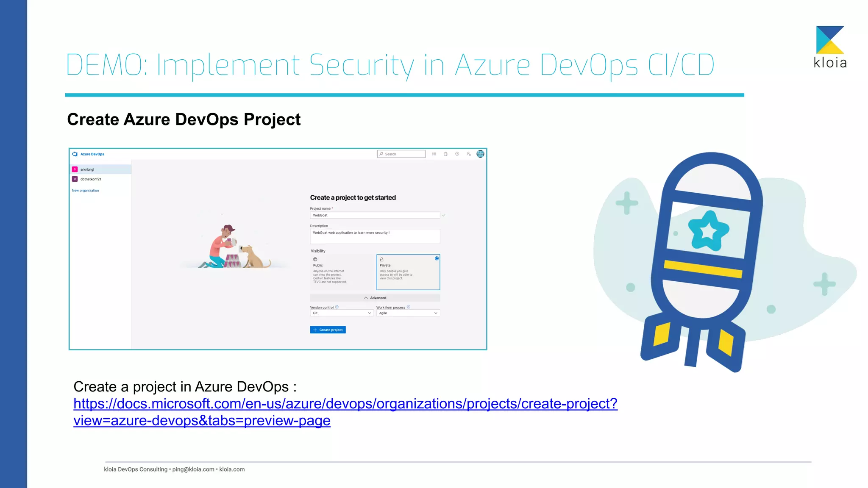
Task: Click the purple dotnetkonf21 organization badge
Action: [x=75, y=179]
